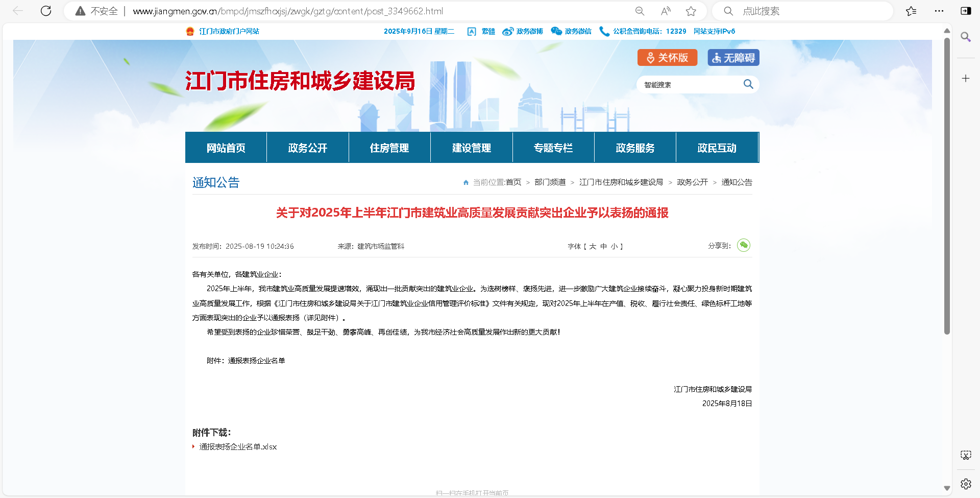Viewport: 980px width, 498px height.
Task: Click the favorites star icon in address bar
Action: click(x=691, y=11)
